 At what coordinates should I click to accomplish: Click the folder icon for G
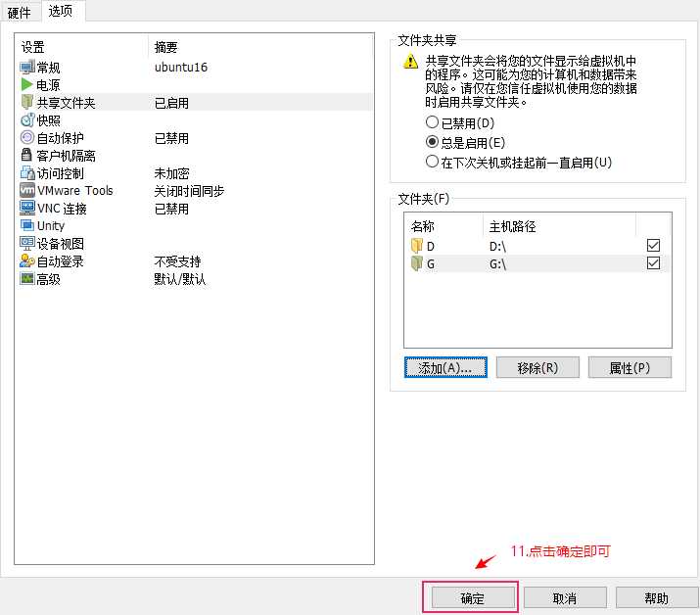[416, 263]
